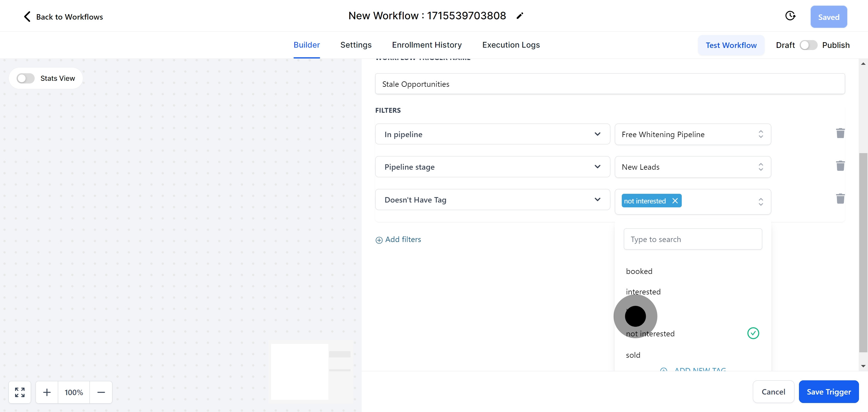The image size is (868, 412).
Task: Zoom out with the minus icon
Action: point(101,392)
